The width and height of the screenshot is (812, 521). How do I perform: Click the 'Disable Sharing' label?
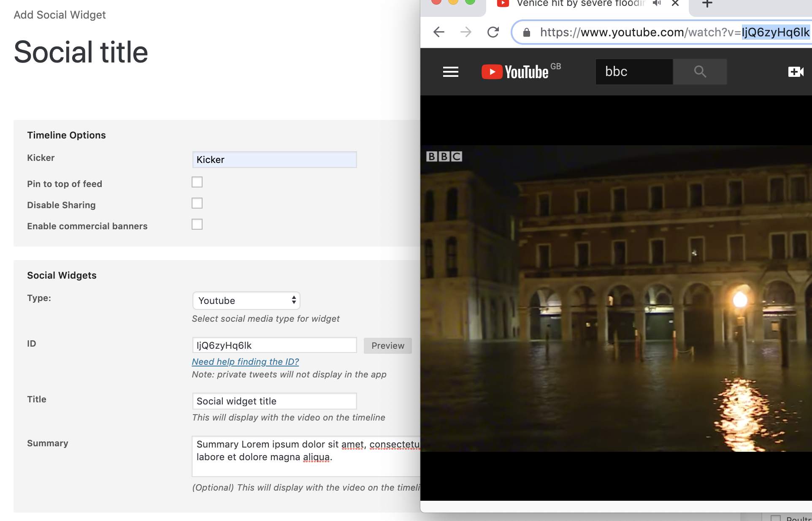[x=61, y=205]
